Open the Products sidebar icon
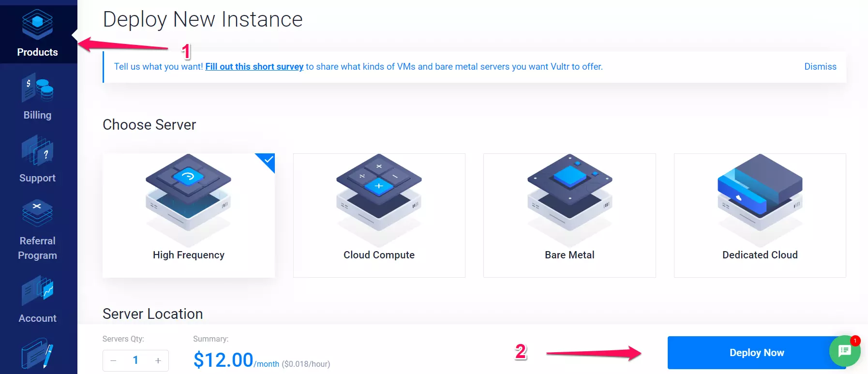Image resolution: width=868 pixels, height=374 pixels. coord(37,25)
